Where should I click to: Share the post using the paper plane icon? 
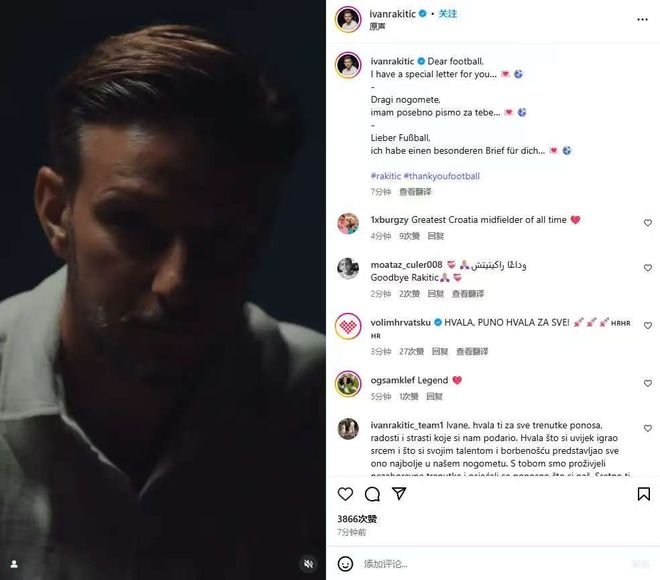[x=399, y=493]
